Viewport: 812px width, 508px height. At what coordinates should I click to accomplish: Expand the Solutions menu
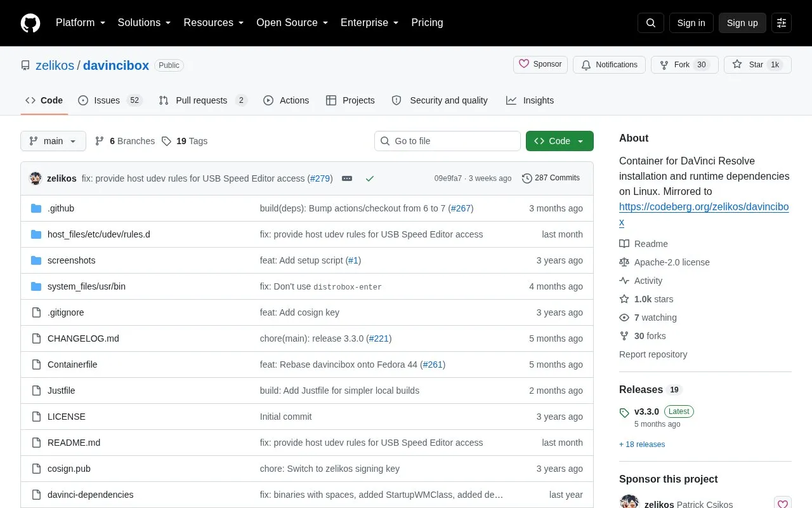click(144, 23)
